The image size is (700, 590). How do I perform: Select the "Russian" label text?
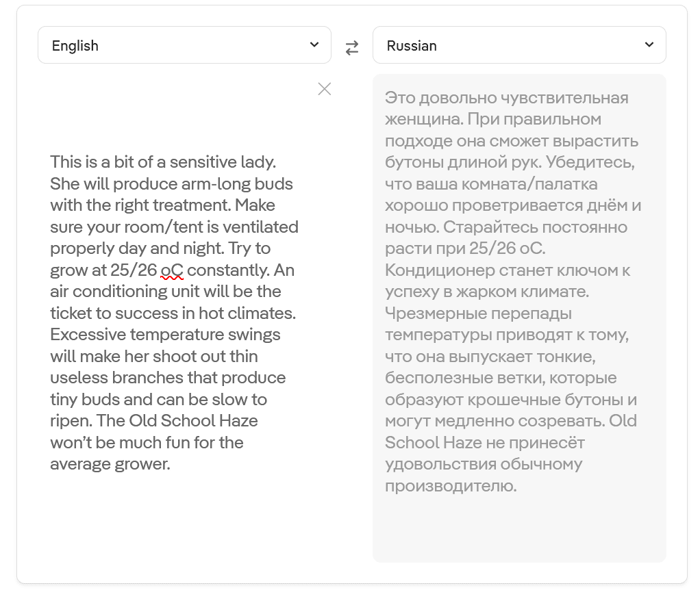click(412, 45)
